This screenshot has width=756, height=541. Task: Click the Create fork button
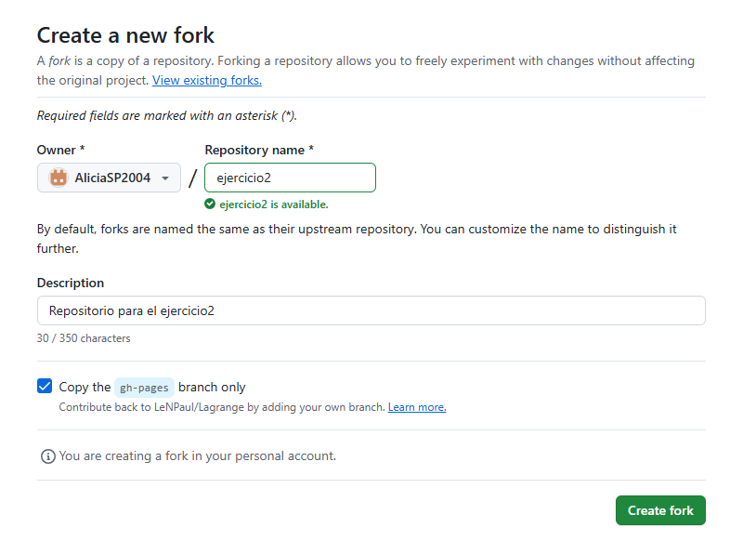tap(660, 510)
